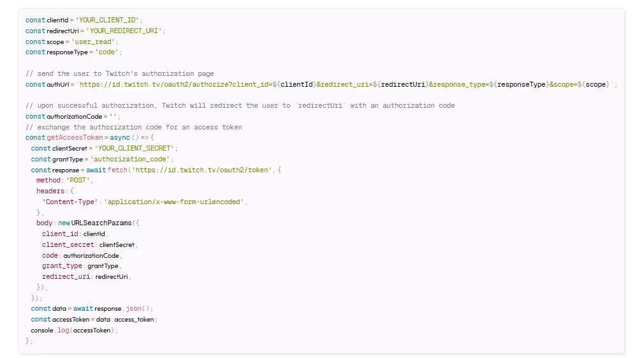Click the method 'POST' line

[x=64, y=181]
